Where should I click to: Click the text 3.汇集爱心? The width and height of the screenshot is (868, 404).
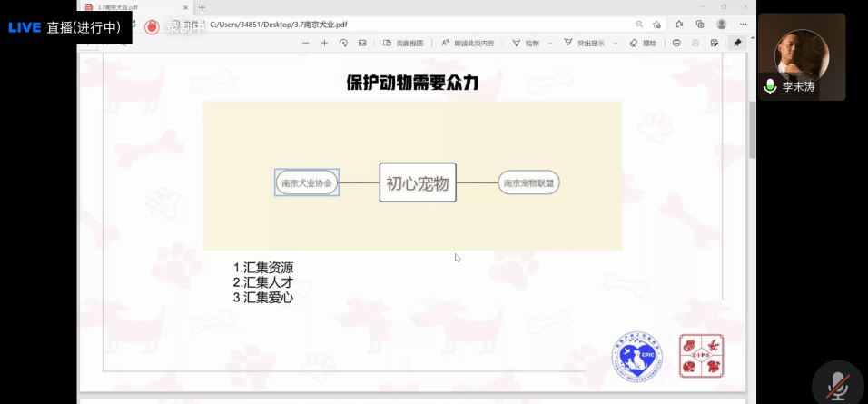coord(263,298)
